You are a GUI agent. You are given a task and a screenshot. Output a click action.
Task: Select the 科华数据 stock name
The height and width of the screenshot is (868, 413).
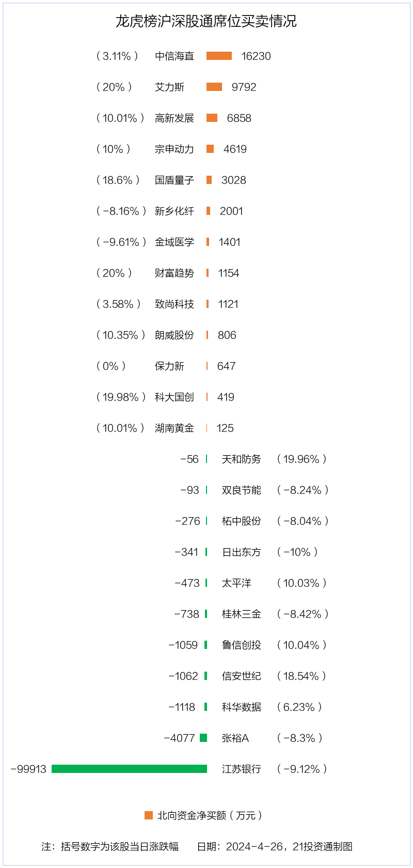pos(242,707)
